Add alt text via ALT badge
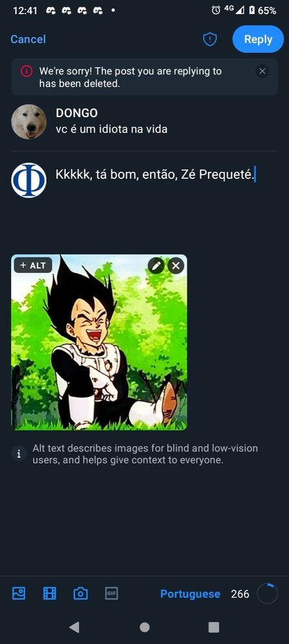The height and width of the screenshot is (644, 289). (33, 265)
